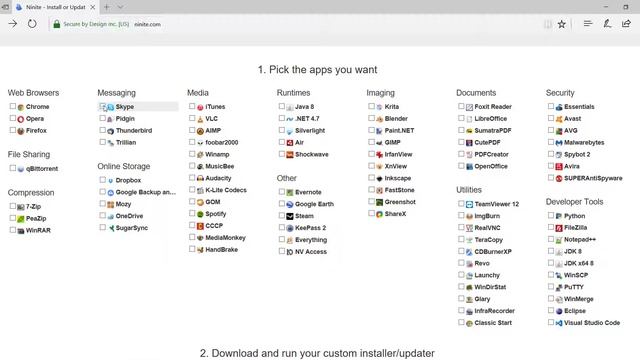Add page to favorites with star
The image size is (640, 360).
[x=562, y=24]
